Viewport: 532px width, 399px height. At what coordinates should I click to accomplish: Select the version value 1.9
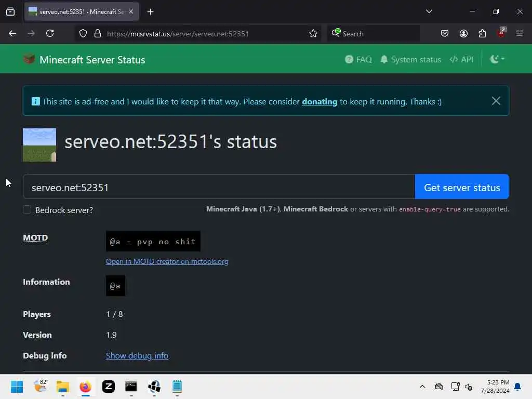click(111, 335)
